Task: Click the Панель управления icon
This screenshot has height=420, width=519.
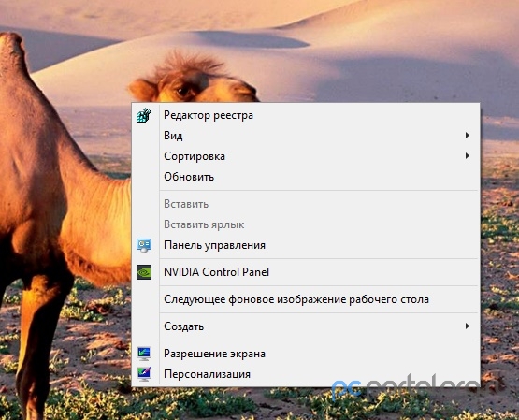Action: (x=144, y=245)
